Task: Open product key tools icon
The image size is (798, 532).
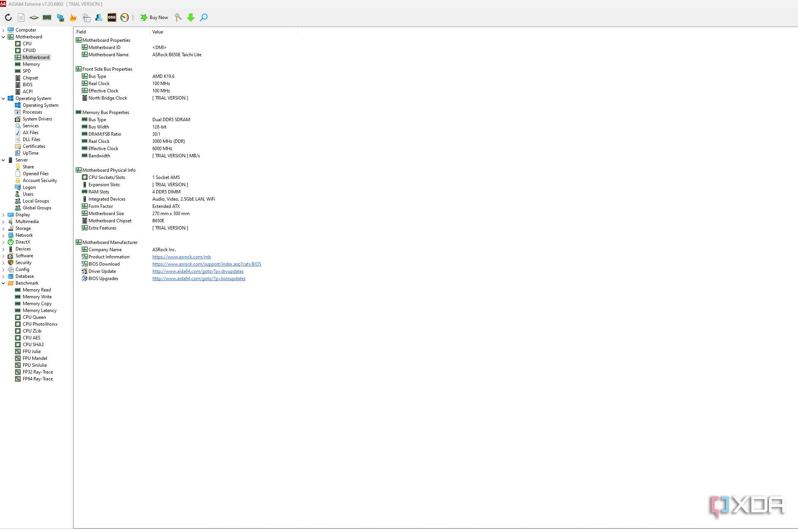Action: pos(178,17)
